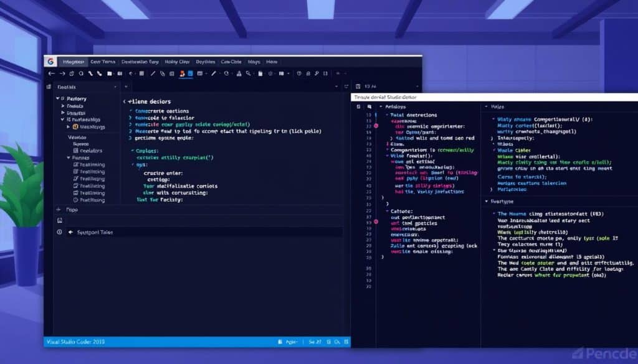638x364 pixels.
Task: Click the left arrow beside 'Spatponl Tales'
Action: pyautogui.click(x=70, y=232)
